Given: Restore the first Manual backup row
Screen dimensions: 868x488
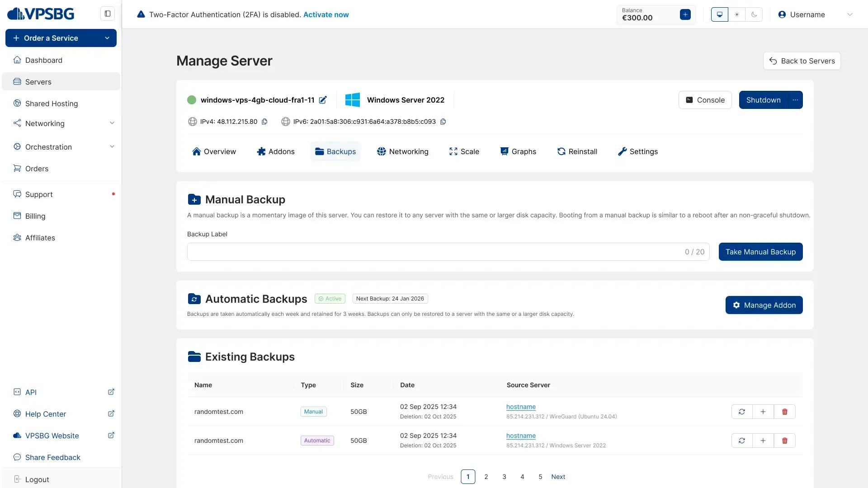Looking at the screenshot, I should pos(742,412).
